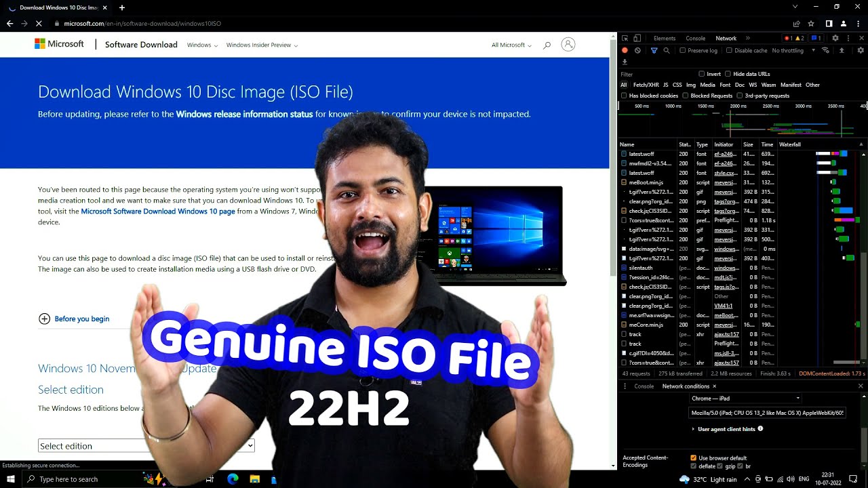Image resolution: width=868 pixels, height=488 pixels.
Task: Check 3rd-party requests checkbox
Action: tap(740, 96)
